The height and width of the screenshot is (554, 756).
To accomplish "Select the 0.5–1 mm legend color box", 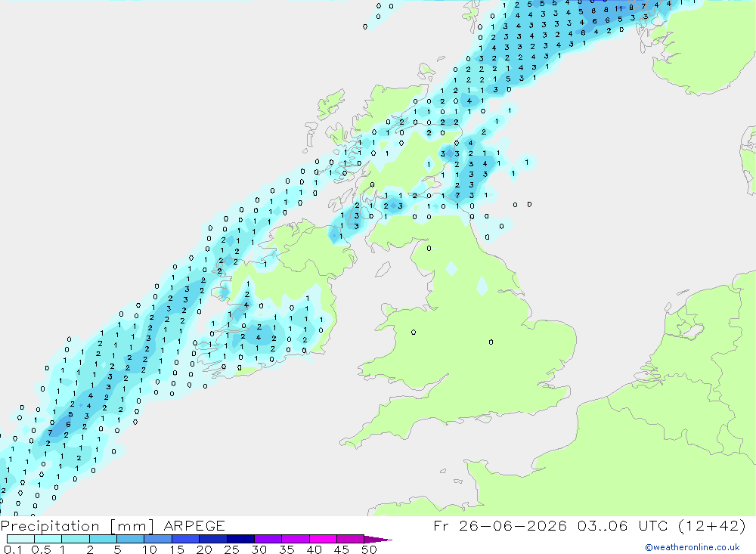I will (48, 539).
